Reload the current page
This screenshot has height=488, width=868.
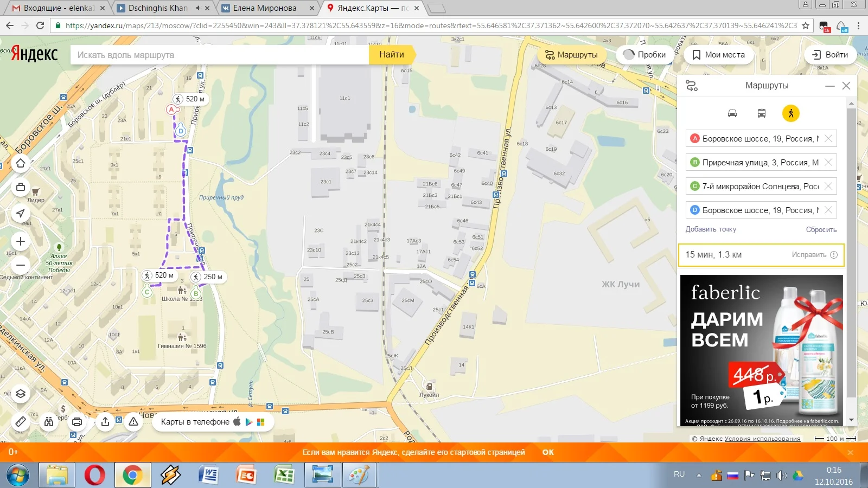click(x=40, y=25)
